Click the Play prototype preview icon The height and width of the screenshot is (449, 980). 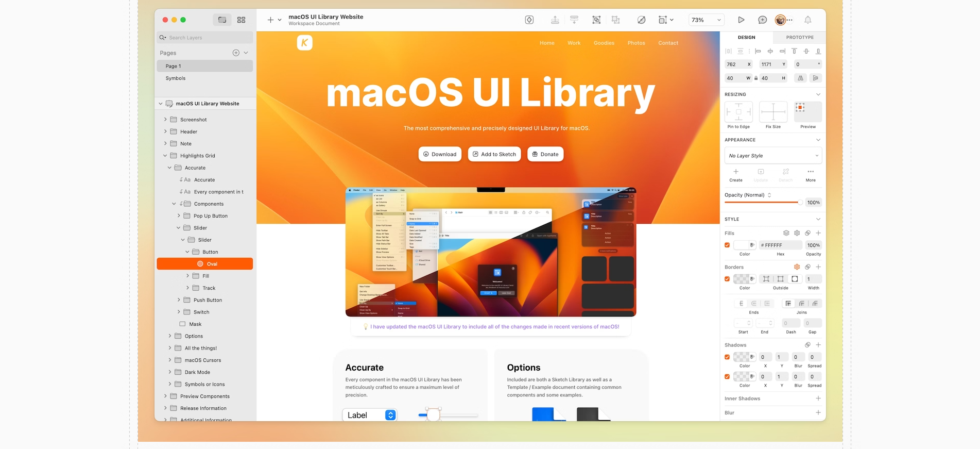[x=741, y=20]
